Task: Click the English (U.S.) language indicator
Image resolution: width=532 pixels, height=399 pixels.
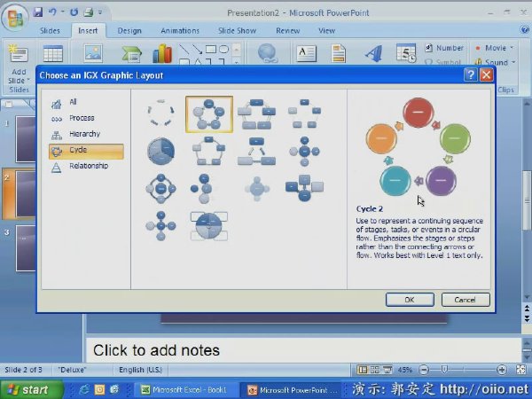Action: tap(140, 370)
